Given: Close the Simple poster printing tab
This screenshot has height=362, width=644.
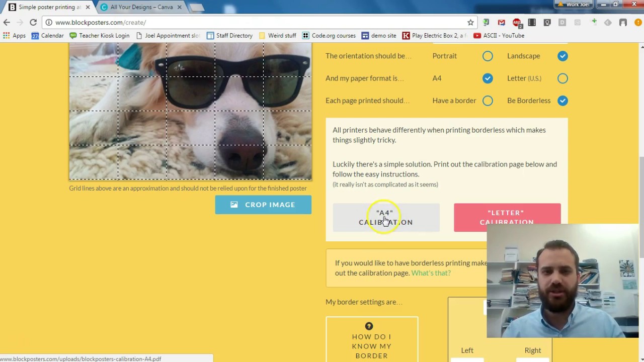Looking at the screenshot, I should coord(87,7).
